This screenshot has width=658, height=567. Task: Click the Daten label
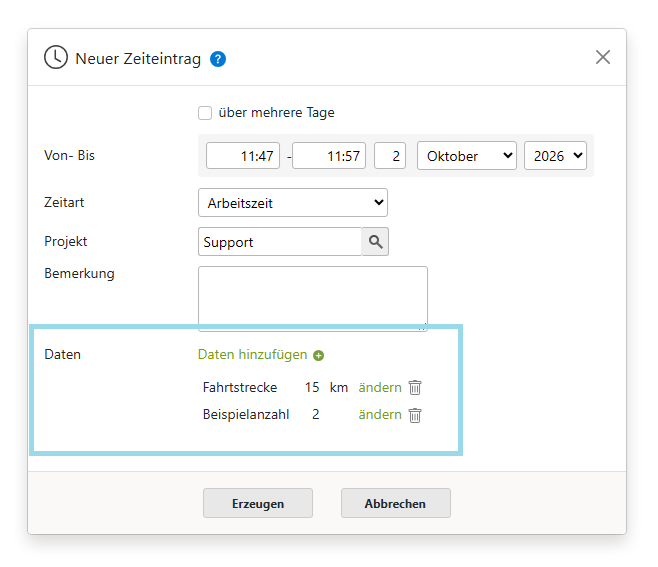62,355
